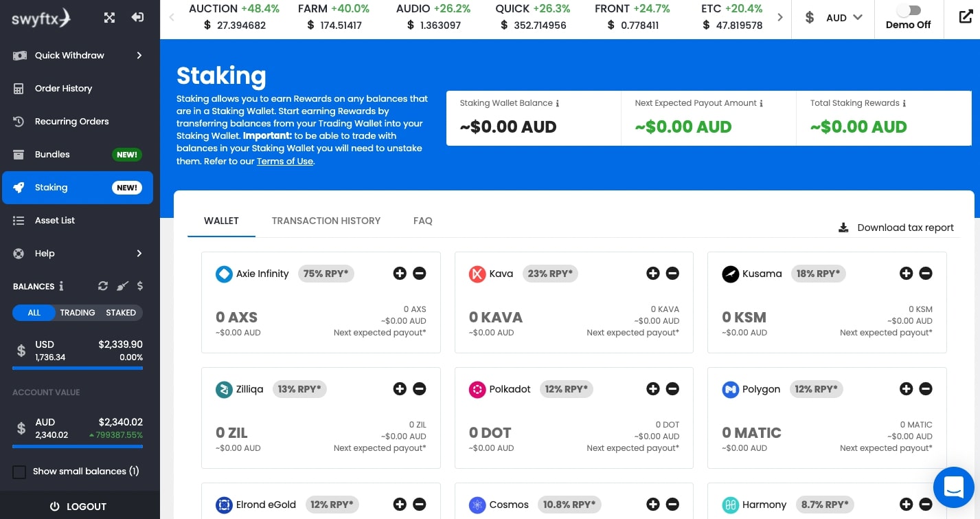This screenshot has width=980, height=519.
Task: Toggle the Demo mode switch
Action: coord(909,10)
